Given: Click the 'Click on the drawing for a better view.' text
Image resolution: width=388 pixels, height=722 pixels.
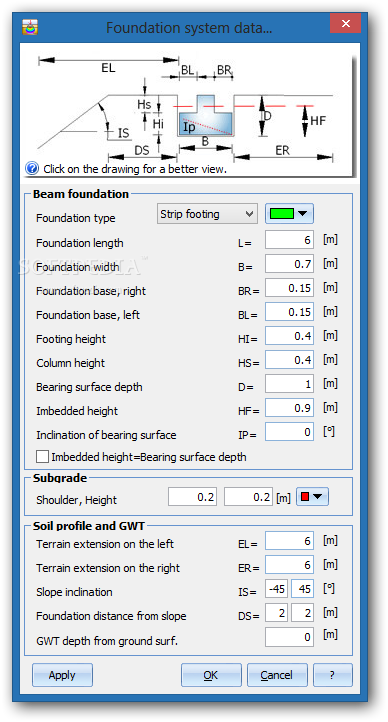Looking at the screenshot, I should tap(135, 169).
